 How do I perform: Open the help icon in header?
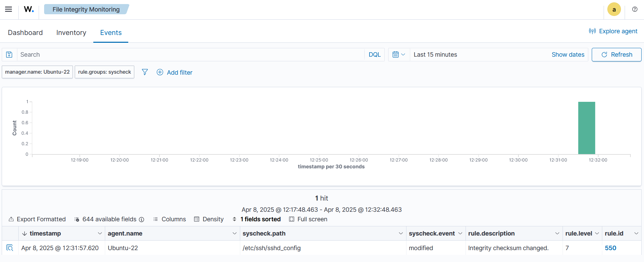634,9
